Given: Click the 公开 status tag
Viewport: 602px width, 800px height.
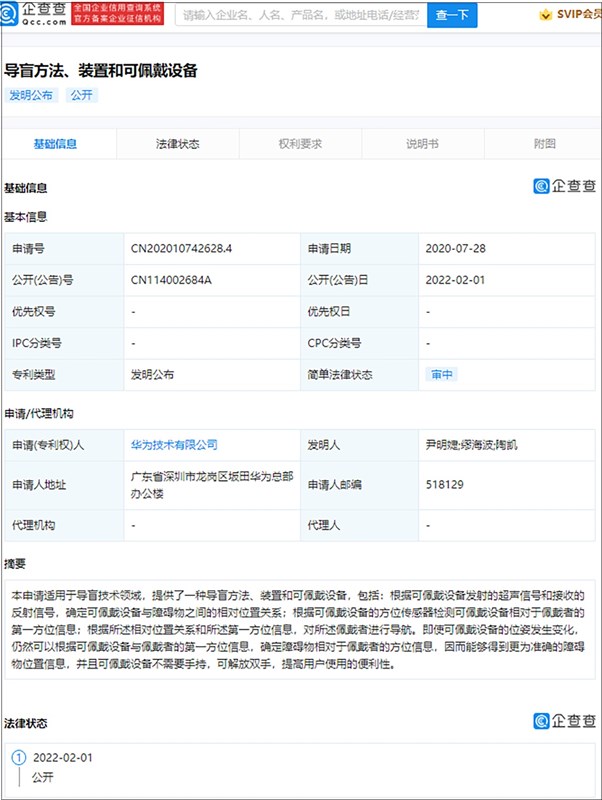Looking at the screenshot, I should tap(82, 95).
